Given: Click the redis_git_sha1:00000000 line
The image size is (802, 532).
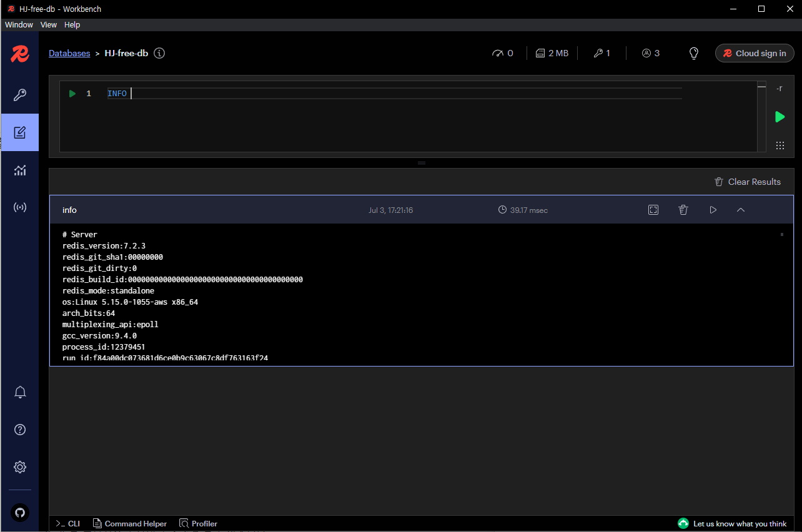Looking at the screenshot, I should [112, 257].
